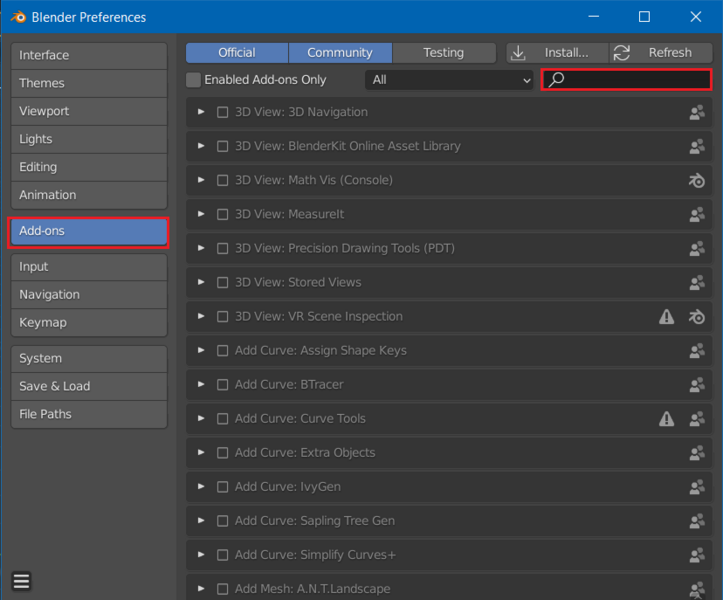Viewport: 723px width, 600px height.
Task: Click the Install... button
Action: click(x=557, y=53)
